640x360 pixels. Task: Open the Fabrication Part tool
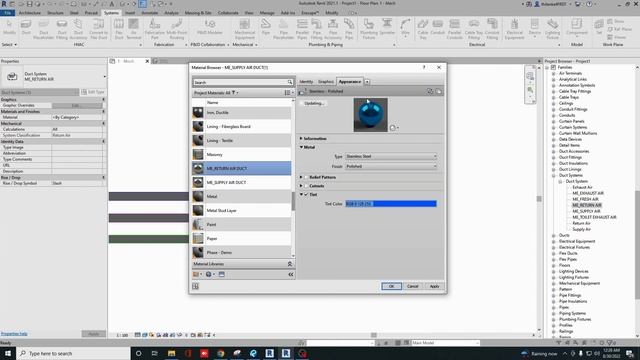[x=154, y=29]
